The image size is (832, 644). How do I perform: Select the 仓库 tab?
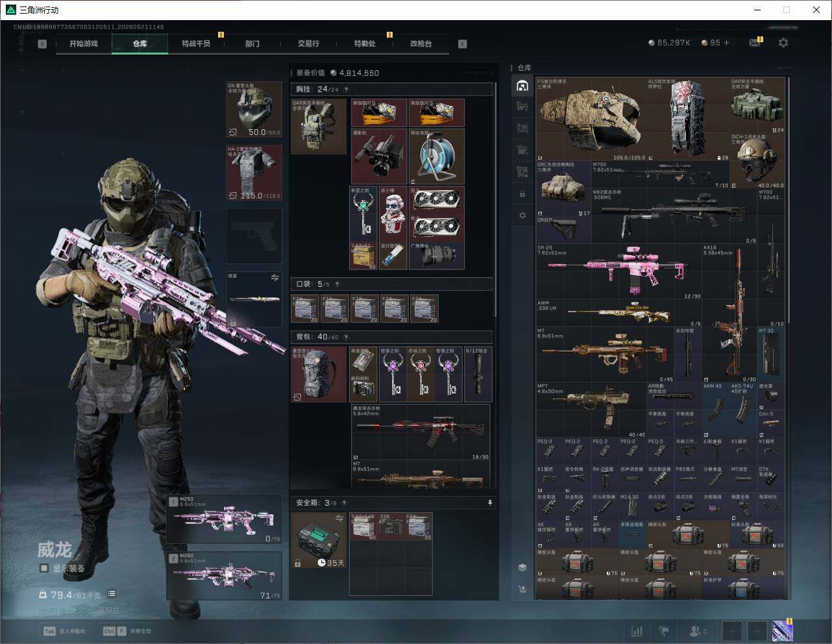point(140,43)
